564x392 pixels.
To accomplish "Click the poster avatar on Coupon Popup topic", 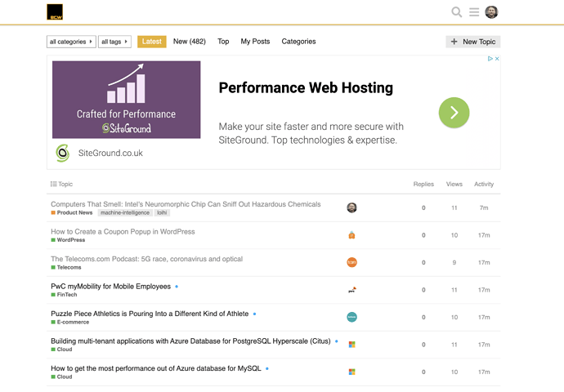I will point(351,235).
